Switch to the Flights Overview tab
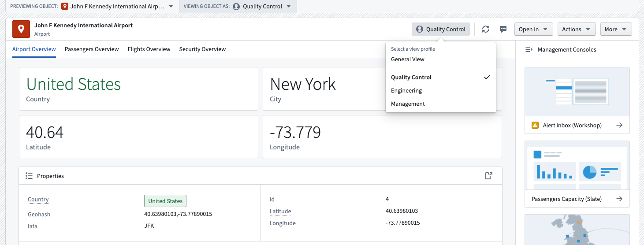 (x=149, y=49)
